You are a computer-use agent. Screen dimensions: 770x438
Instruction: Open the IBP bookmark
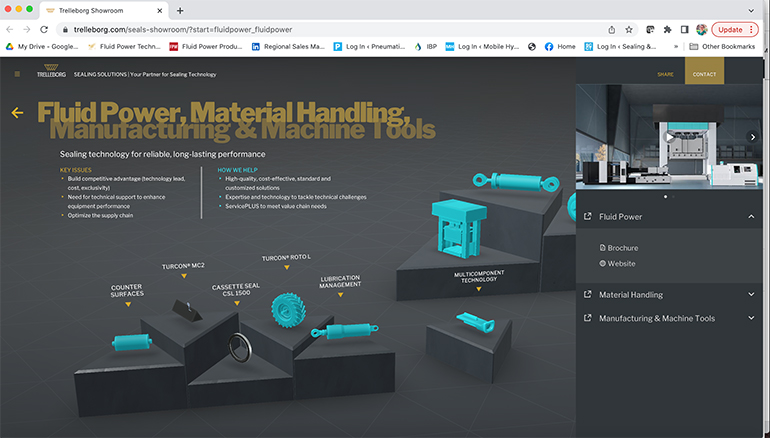point(426,47)
